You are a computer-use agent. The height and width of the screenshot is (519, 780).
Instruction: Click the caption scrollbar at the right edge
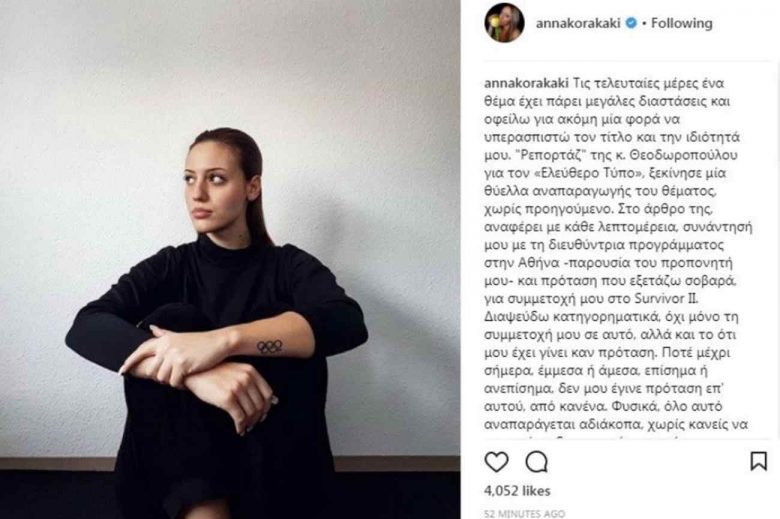pos(777,119)
